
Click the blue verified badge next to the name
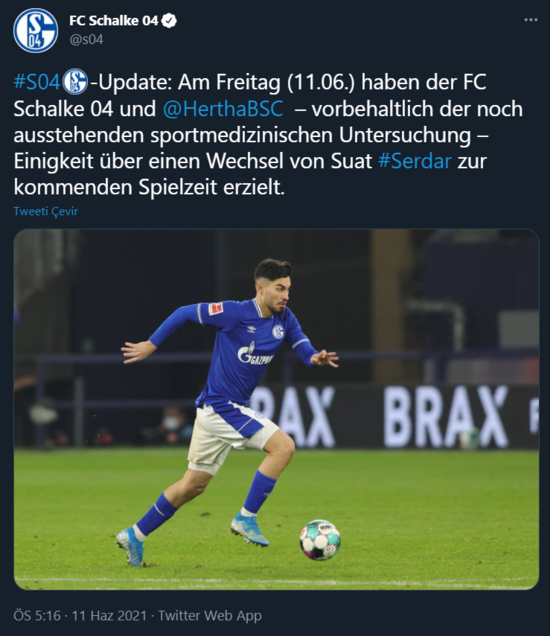click(169, 20)
